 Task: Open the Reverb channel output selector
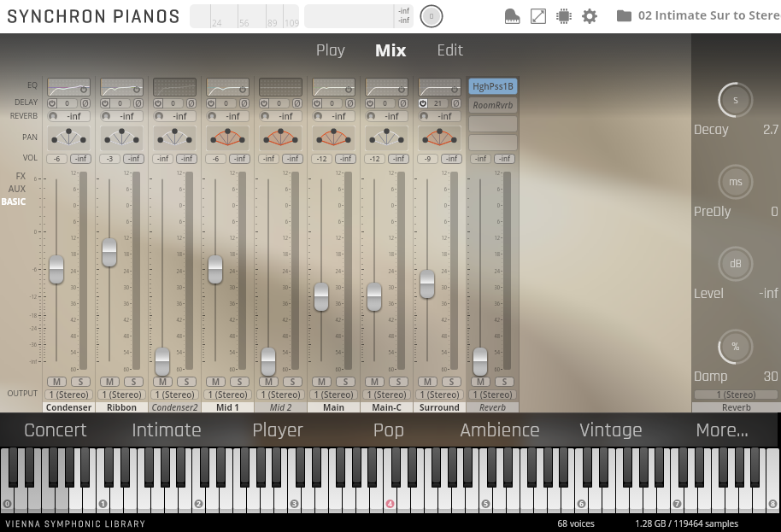tap(492, 395)
